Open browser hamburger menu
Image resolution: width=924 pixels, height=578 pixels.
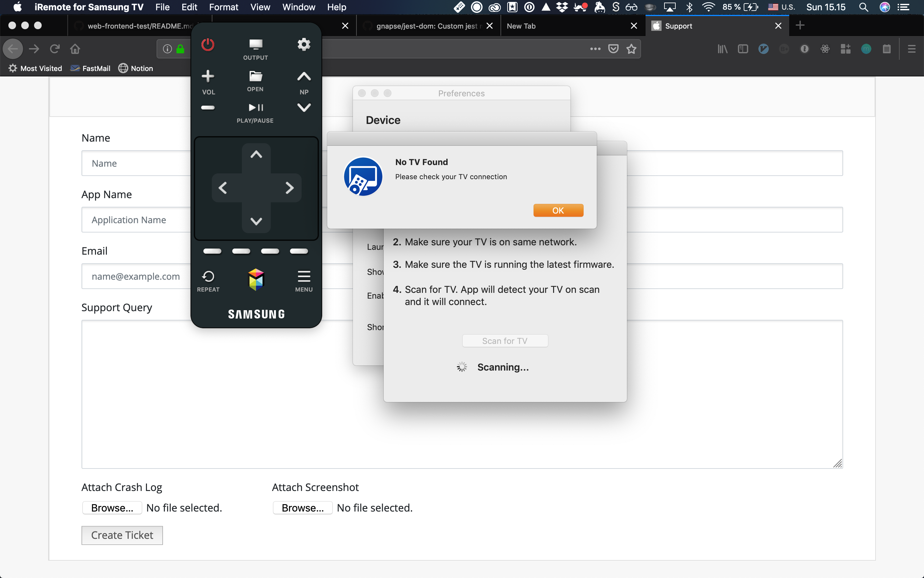[912, 48]
